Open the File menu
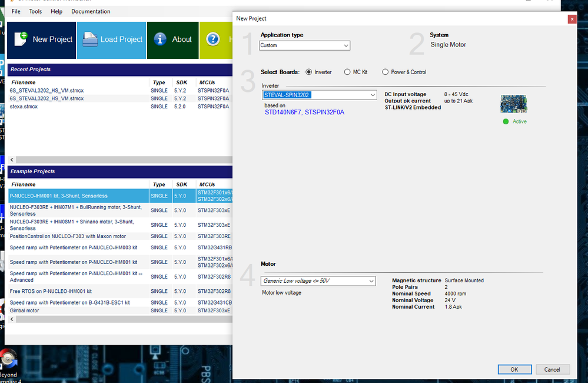Viewport: 588px width, 383px height. click(x=16, y=11)
